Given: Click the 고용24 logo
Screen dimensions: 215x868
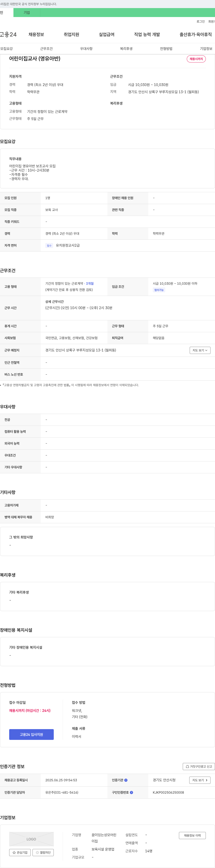Looking at the screenshot, I should pos(8,34).
